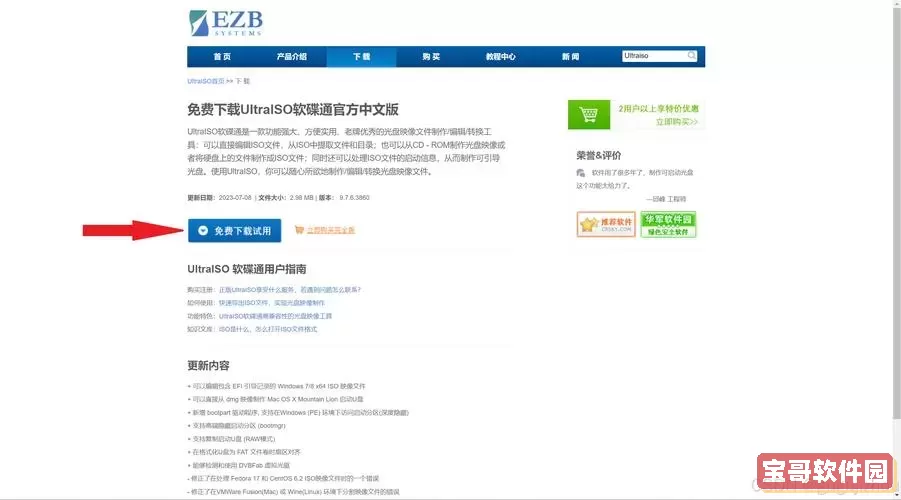Click the 更新内容 heading
Viewport: 901px width, 500px height.
tap(208, 366)
